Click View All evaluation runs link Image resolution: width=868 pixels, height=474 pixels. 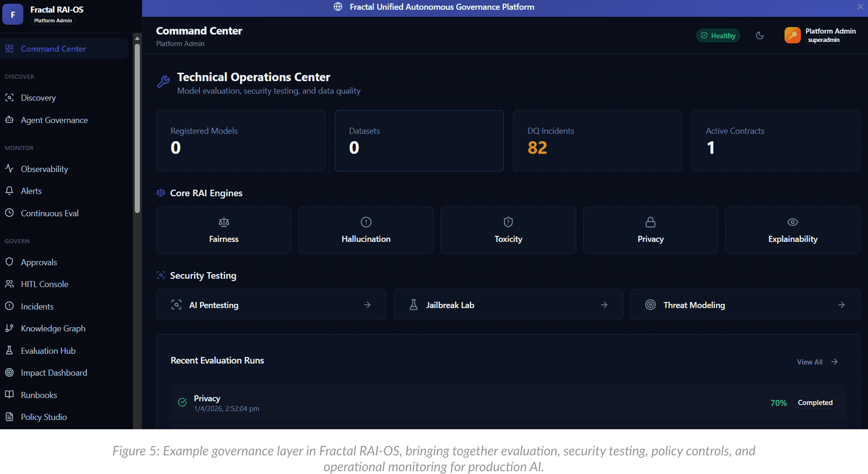(x=817, y=362)
